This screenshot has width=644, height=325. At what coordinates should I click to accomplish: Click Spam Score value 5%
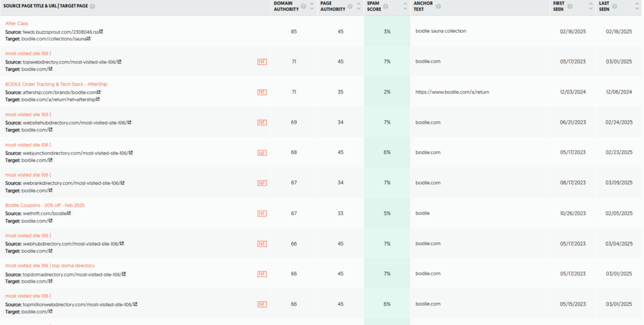pos(387,213)
